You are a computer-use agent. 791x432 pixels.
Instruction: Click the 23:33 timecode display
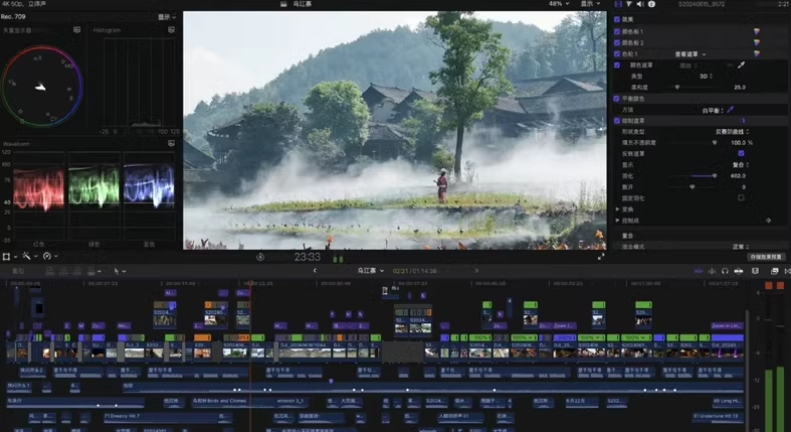point(306,257)
